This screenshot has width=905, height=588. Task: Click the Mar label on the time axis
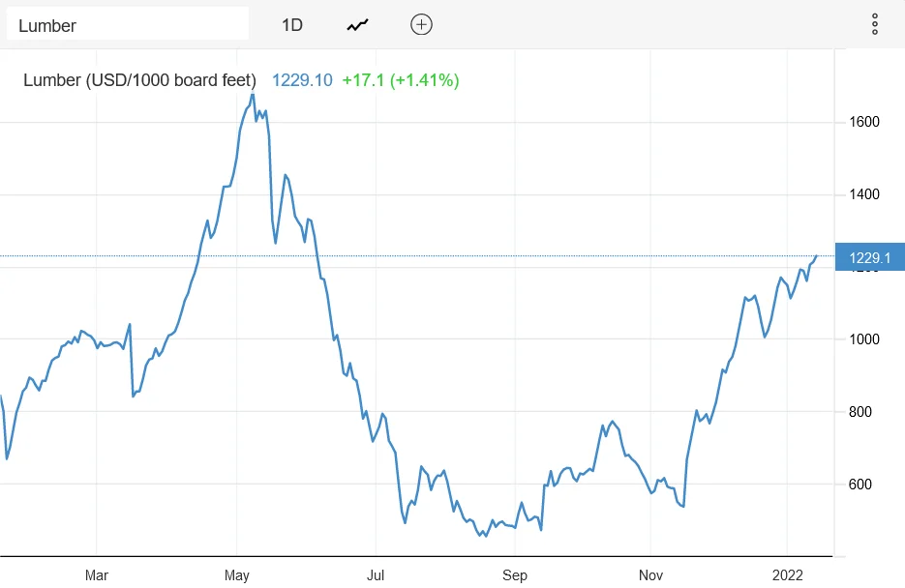click(x=97, y=575)
